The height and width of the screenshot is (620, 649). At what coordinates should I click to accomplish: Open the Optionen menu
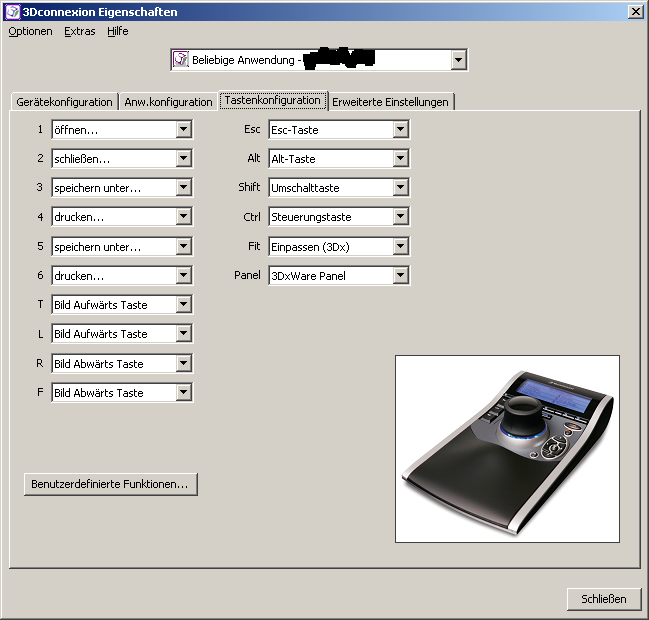(30, 31)
